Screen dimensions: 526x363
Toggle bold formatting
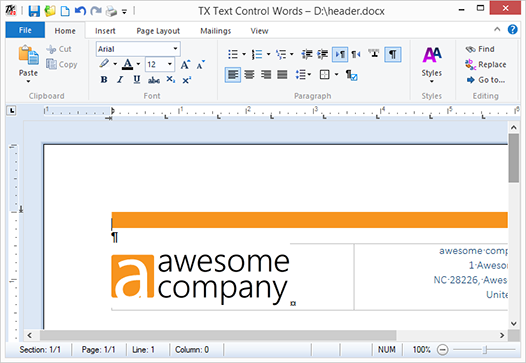pyautogui.click(x=104, y=80)
